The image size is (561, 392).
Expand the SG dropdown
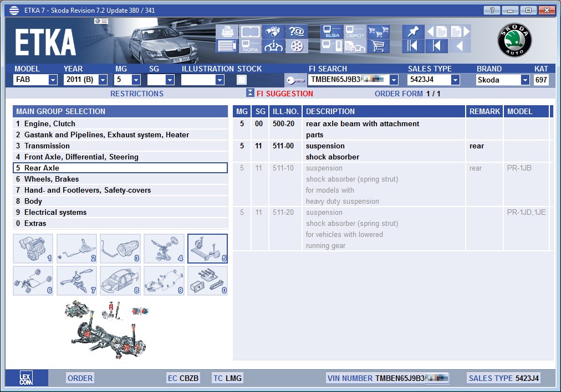pyautogui.click(x=170, y=80)
